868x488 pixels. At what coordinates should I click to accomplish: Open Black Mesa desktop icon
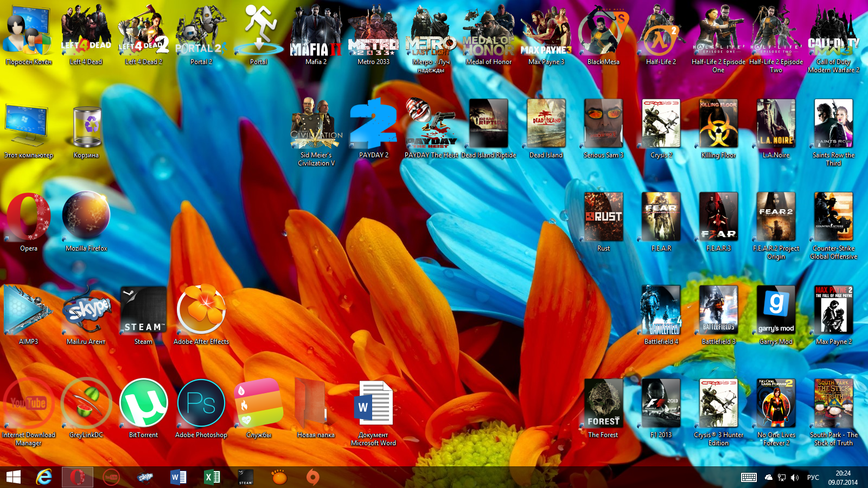coord(604,31)
